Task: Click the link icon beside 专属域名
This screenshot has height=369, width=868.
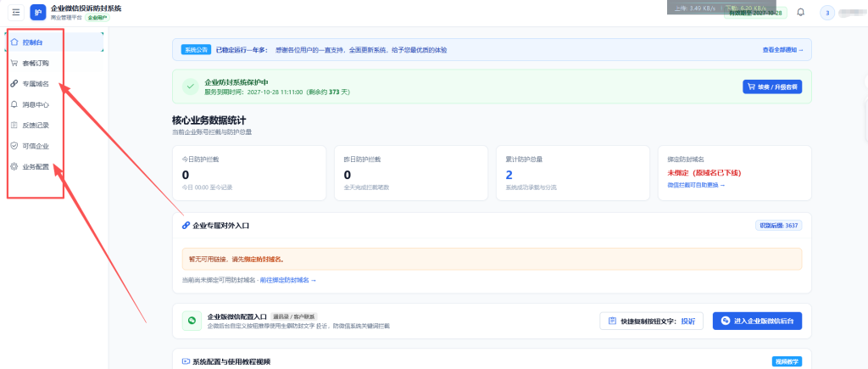Action: (x=14, y=84)
